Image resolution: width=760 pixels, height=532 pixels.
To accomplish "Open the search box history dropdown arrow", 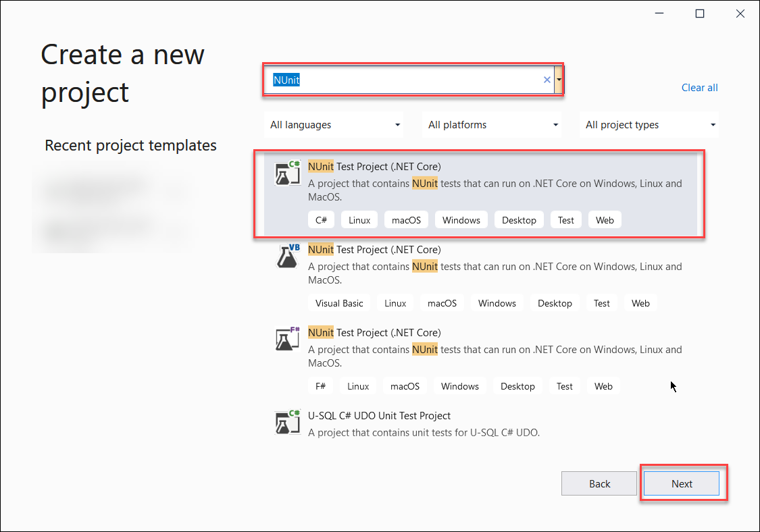I will pyautogui.click(x=559, y=80).
